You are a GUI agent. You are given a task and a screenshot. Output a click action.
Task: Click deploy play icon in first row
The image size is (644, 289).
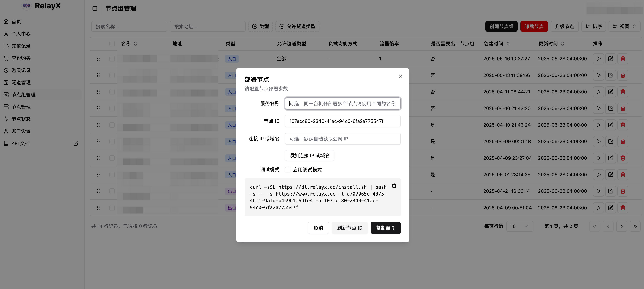(x=599, y=59)
